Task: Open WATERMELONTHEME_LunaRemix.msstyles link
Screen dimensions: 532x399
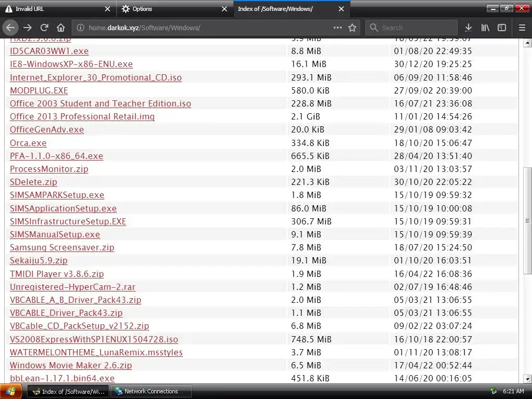Action: [x=96, y=353]
